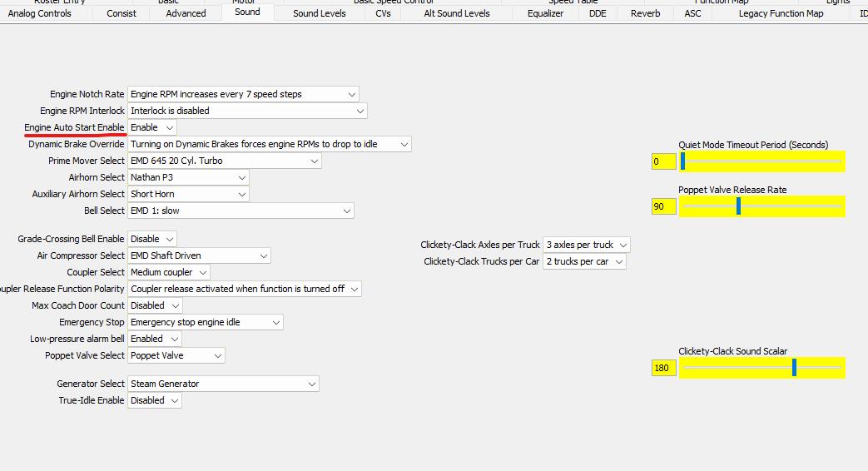Image resolution: width=868 pixels, height=471 pixels.
Task: Open the DDE tab
Action: point(598,13)
